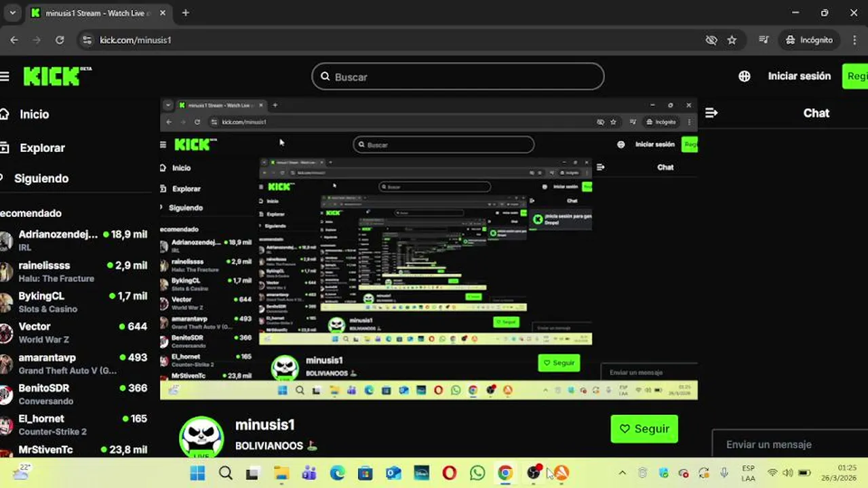Screen dimensions: 868x488
Task: Open rainelissss avatar in recommended list
Action: (5, 272)
